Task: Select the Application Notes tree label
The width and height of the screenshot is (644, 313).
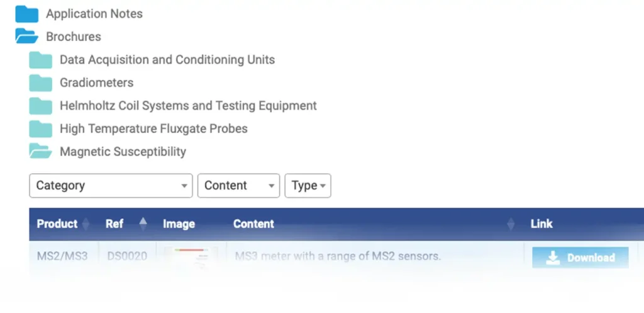Action: 94,14
